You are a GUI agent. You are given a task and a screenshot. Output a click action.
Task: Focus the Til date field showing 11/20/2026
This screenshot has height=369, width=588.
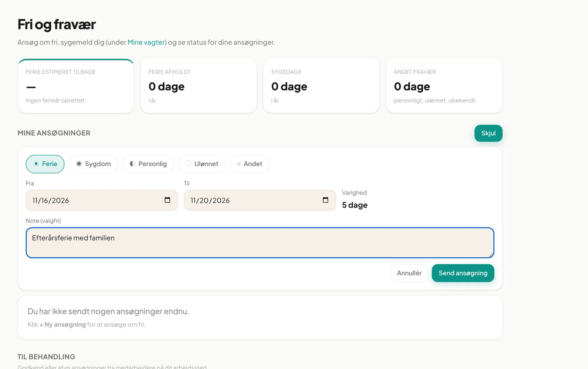260,200
